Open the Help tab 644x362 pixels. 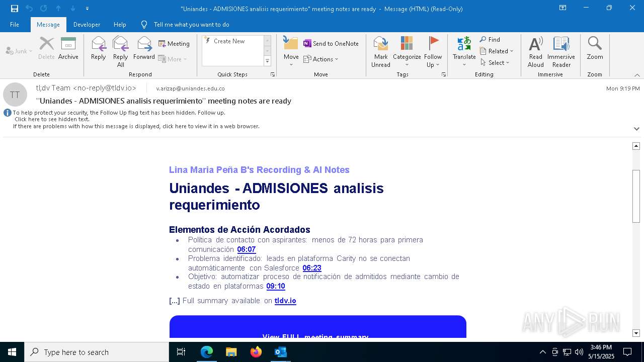click(x=120, y=24)
